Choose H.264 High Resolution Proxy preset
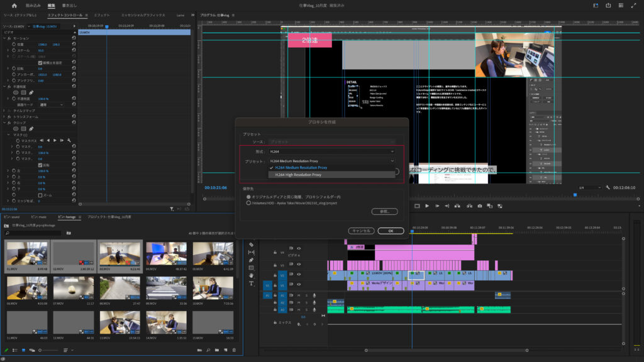Viewport: 644px width, 362px height. (x=332, y=175)
